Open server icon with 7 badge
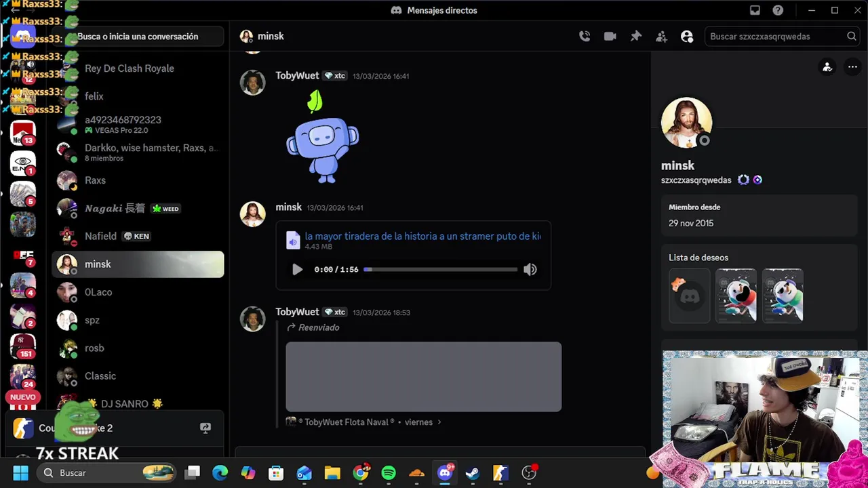 pyautogui.click(x=22, y=254)
